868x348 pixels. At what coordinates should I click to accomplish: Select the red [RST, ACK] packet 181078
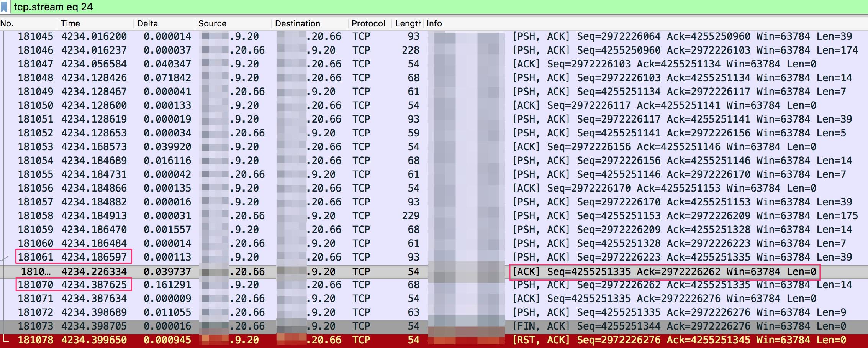pos(434,340)
